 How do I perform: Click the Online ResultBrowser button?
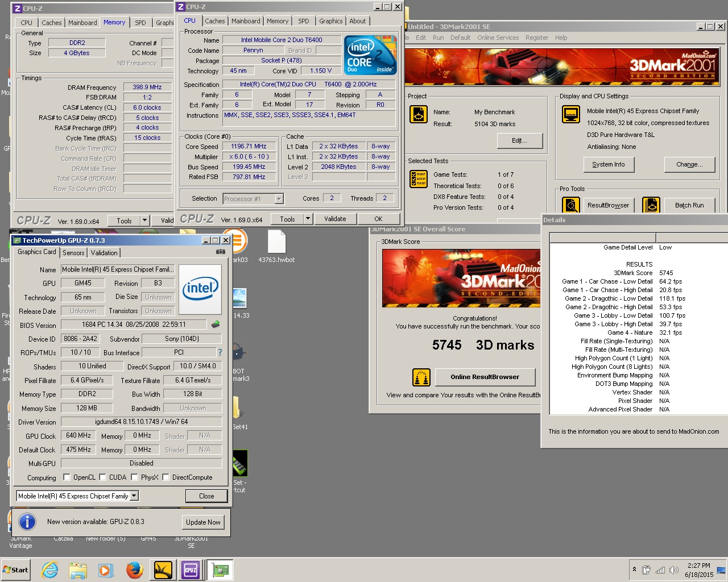click(x=485, y=377)
